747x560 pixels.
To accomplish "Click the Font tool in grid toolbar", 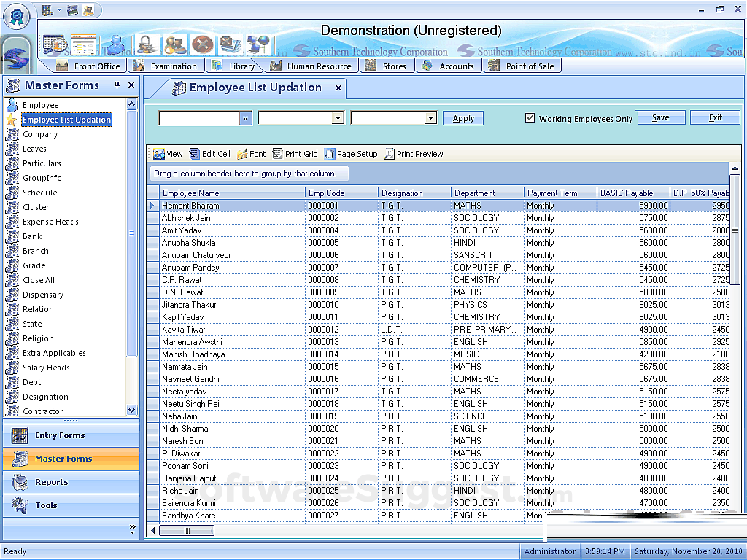I will 250,154.
